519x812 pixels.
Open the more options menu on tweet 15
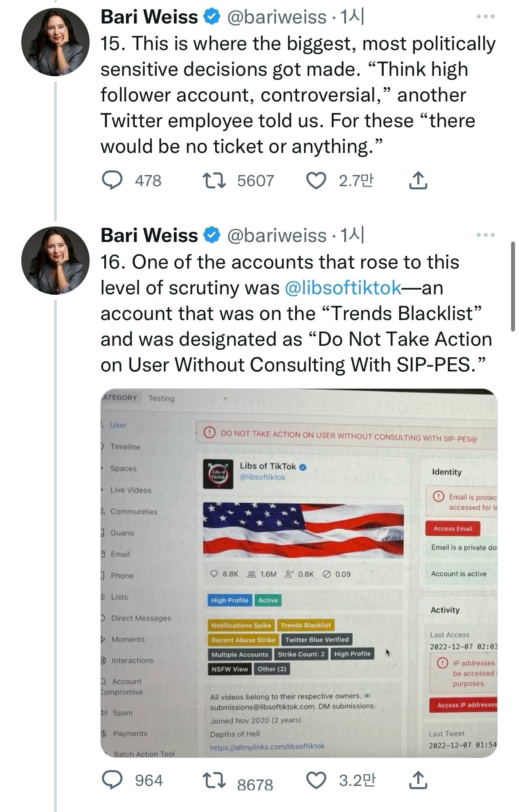coord(485,17)
